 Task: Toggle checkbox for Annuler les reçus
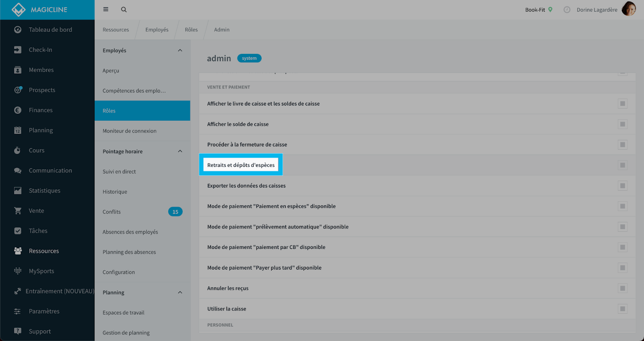[x=623, y=288]
